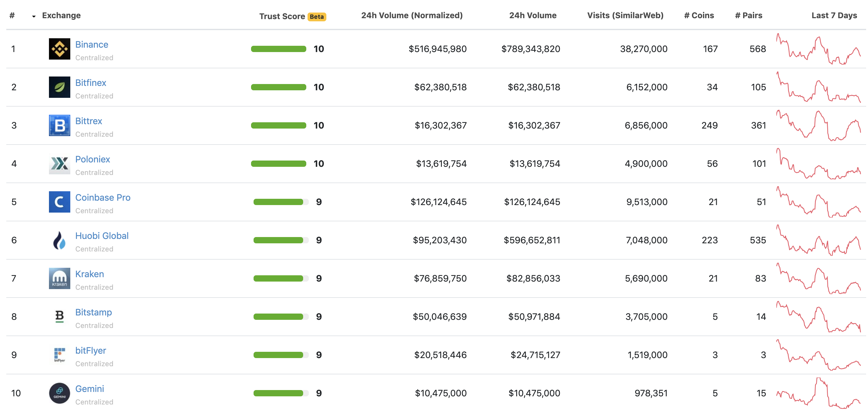Click the Binance logo icon
868x412 pixels.
pyautogui.click(x=59, y=49)
